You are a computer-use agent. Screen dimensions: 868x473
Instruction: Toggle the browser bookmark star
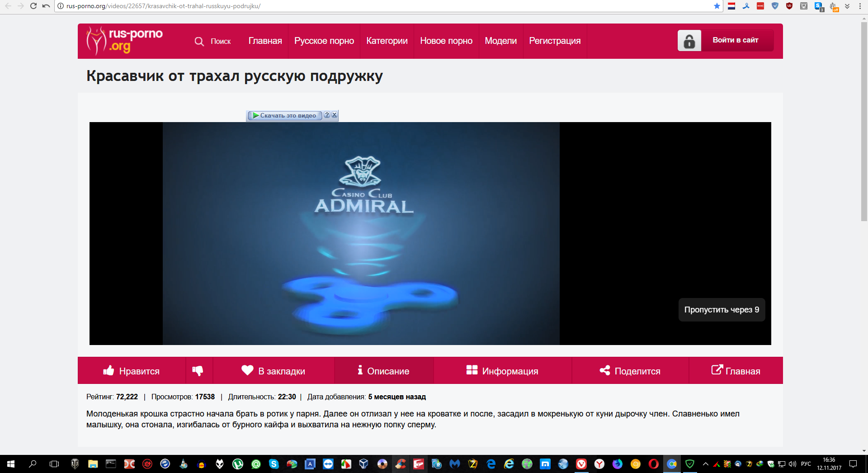(x=717, y=6)
